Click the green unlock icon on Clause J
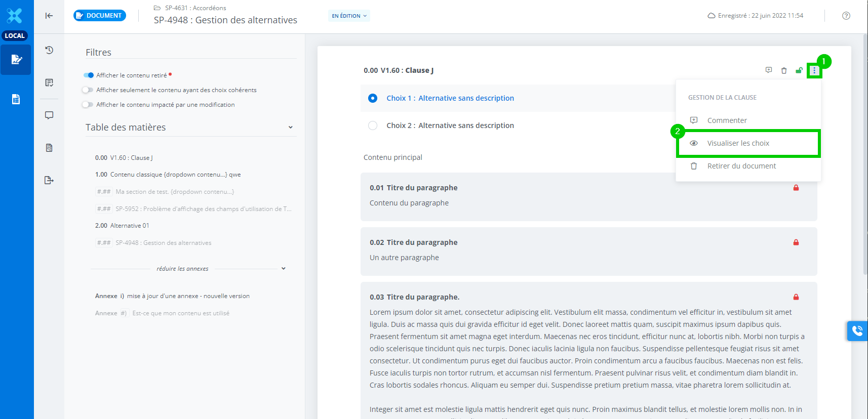Image resolution: width=868 pixels, height=419 pixels. [799, 70]
